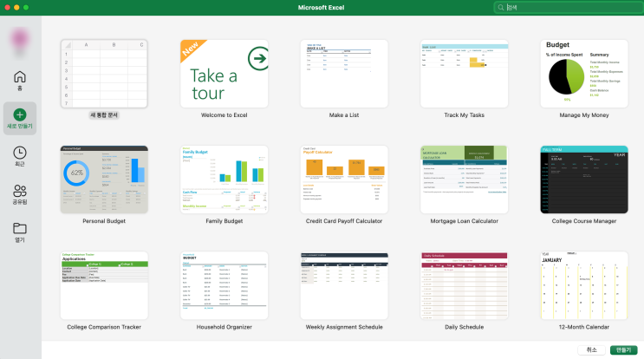Click the macOS yellow minimize button
This screenshot has width=644, height=359.
tap(16, 8)
